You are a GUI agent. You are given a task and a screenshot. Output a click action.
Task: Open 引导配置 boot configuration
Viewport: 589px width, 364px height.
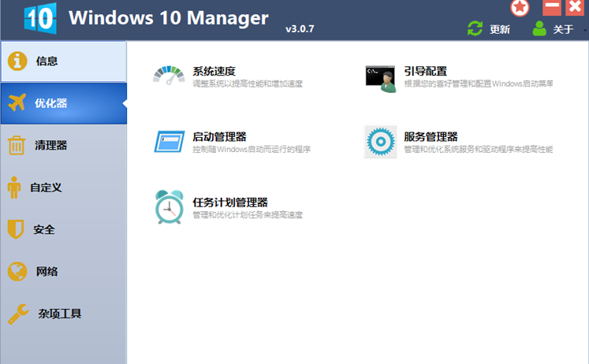[426, 71]
